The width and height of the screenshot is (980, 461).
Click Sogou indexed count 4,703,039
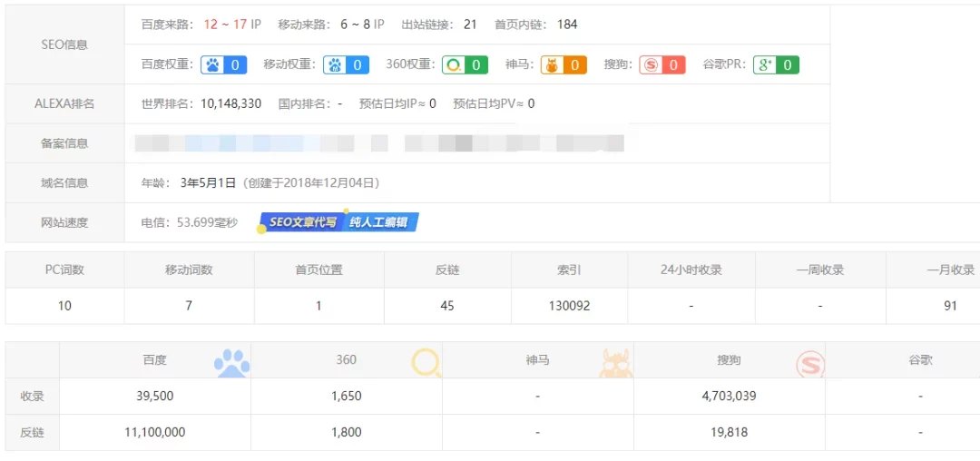pos(729,396)
